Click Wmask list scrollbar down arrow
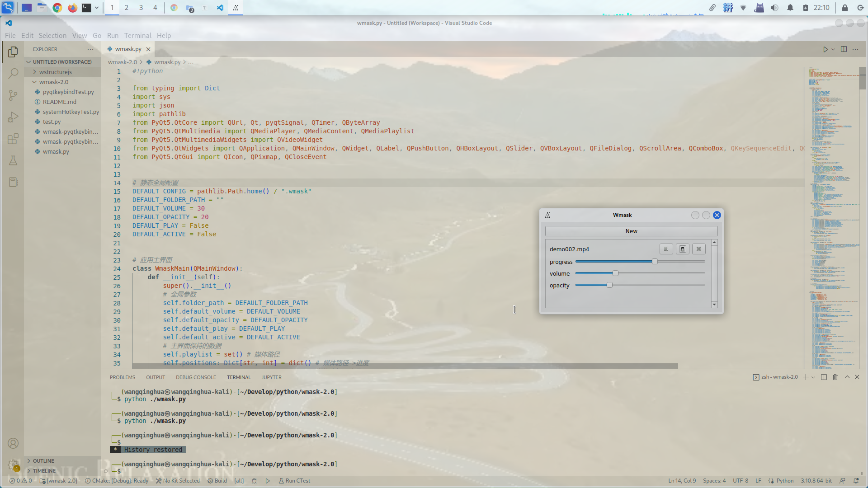The width and height of the screenshot is (868, 488). point(714,305)
